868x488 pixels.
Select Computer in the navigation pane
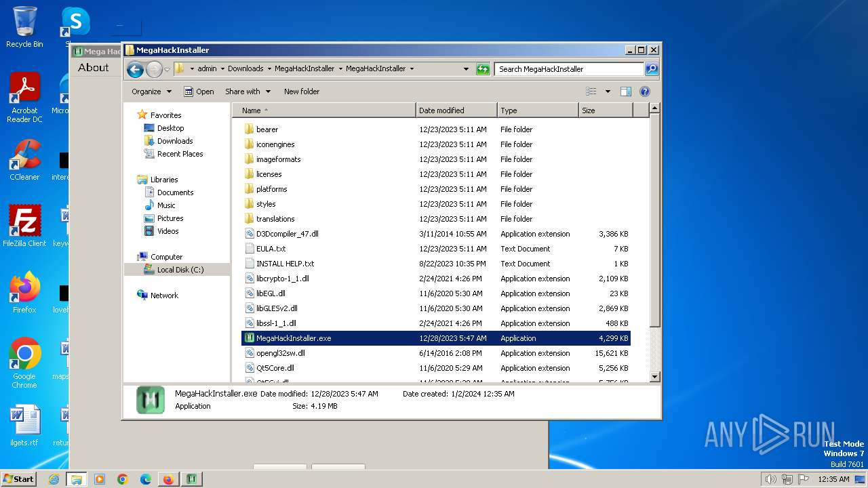pos(166,257)
